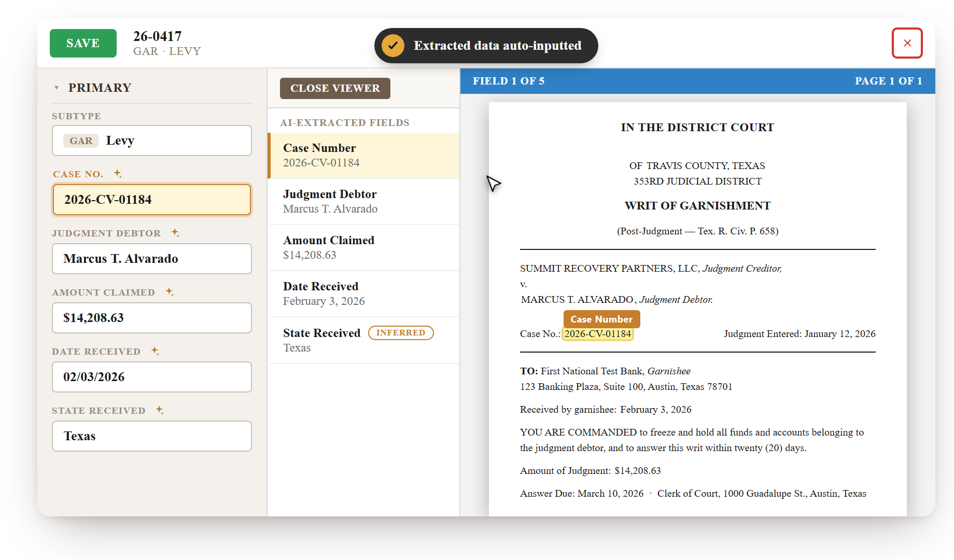Click the 26-0417 record number in the header
Screen dimensions: 954x560
tap(158, 36)
